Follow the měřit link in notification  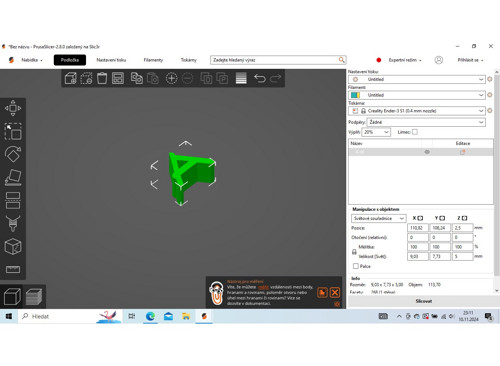(x=263, y=287)
